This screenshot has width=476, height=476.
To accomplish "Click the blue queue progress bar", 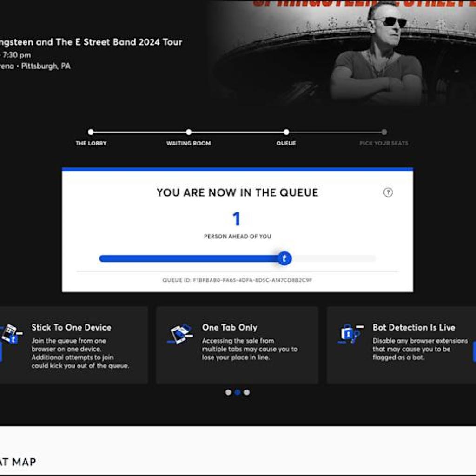I will 186,258.
